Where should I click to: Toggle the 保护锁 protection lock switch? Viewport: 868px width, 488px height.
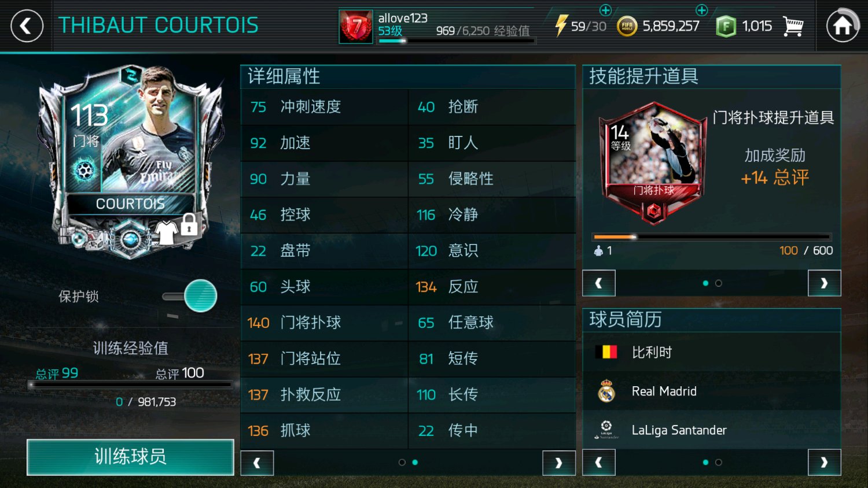[x=190, y=296]
